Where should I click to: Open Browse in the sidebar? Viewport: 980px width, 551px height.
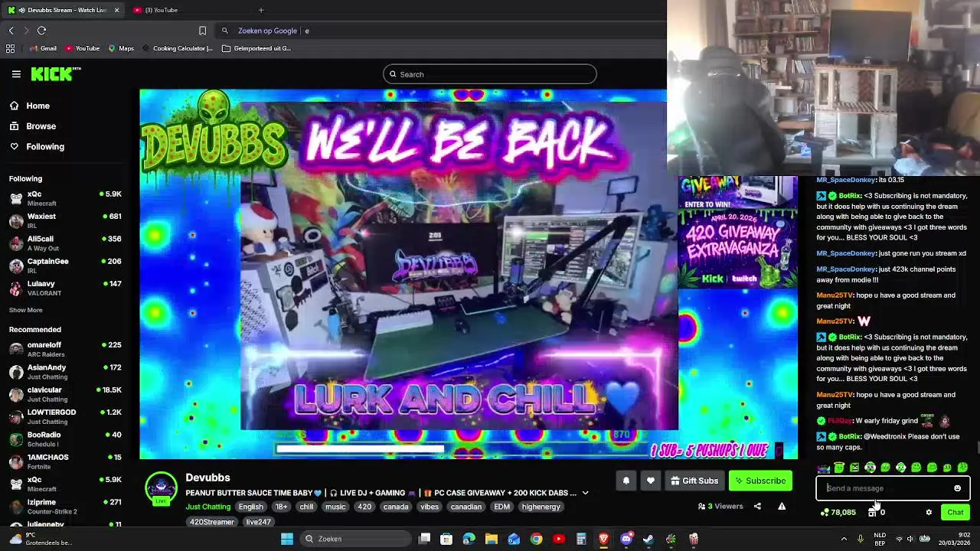tap(41, 126)
